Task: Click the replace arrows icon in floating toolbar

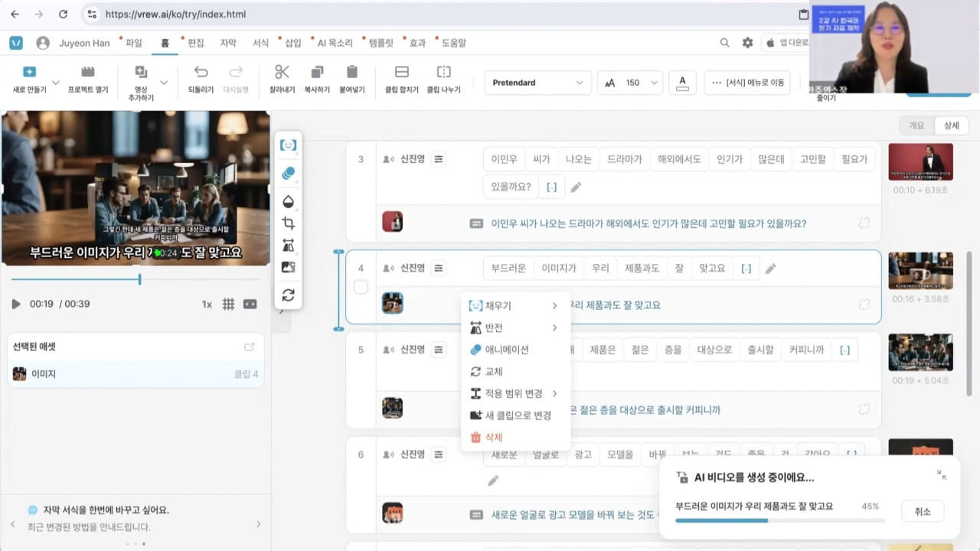Action: [288, 295]
